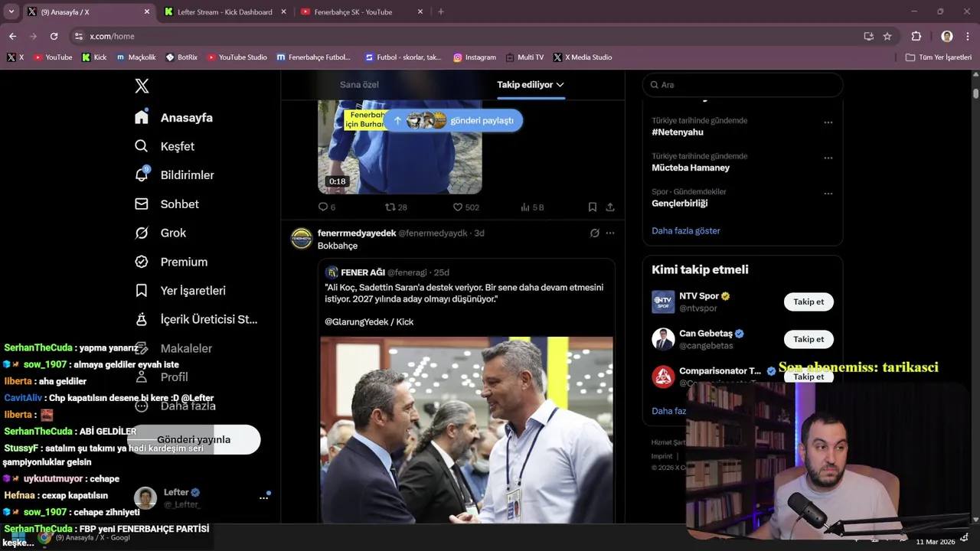Bookmark this page with star icon
The image size is (980, 551).
pos(887,36)
